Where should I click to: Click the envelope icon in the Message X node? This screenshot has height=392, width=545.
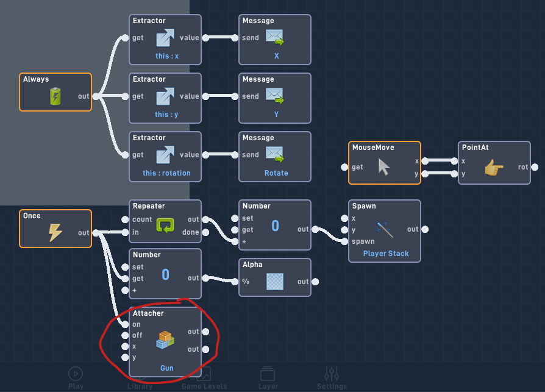[275, 37]
